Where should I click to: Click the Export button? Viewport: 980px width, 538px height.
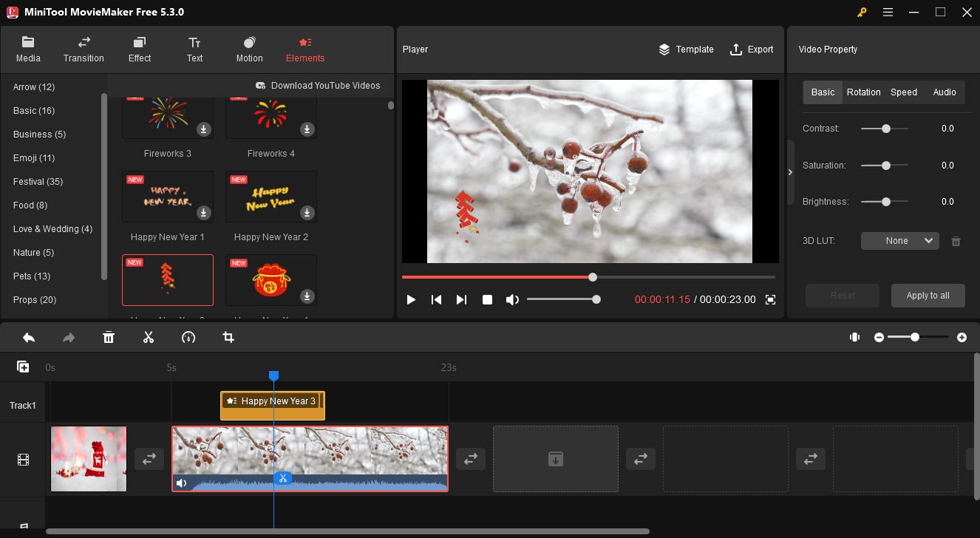point(752,50)
